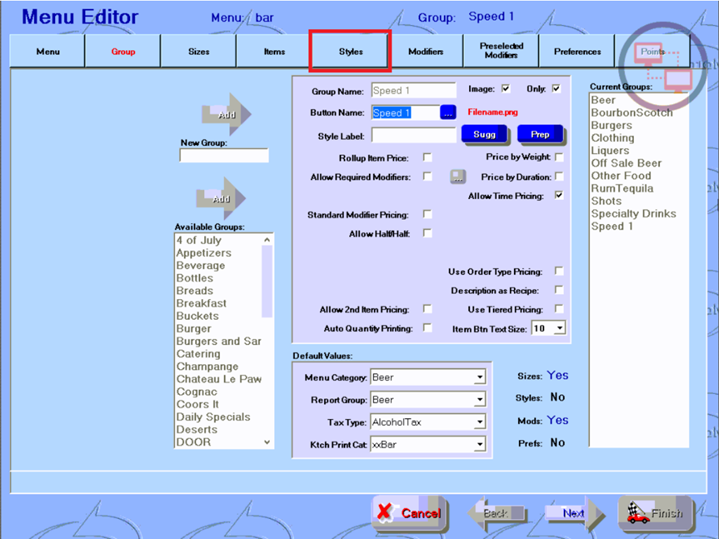Select Daily Specials in Available Groups

tap(213, 417)
